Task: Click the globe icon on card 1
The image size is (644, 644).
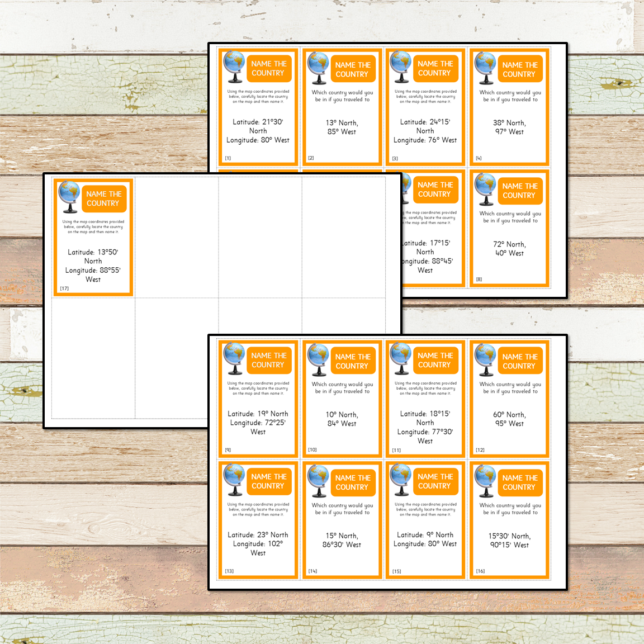Action: click(x=234, y=66)
